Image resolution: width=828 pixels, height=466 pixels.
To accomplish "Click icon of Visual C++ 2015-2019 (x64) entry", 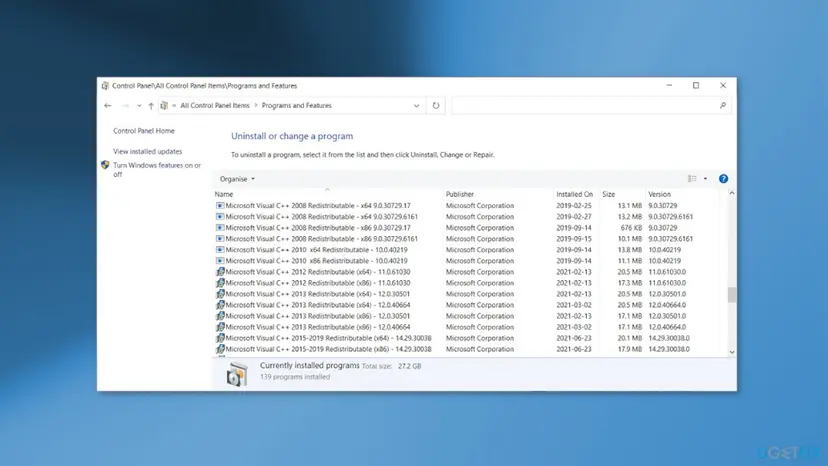I will (220, 339).
